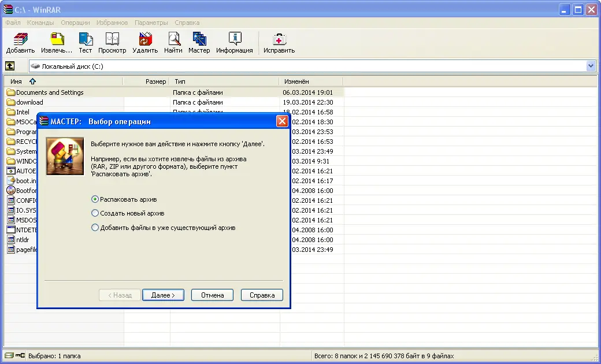Click the status bar drive and key icon
The image size is (601, 364).
[15, 355]
